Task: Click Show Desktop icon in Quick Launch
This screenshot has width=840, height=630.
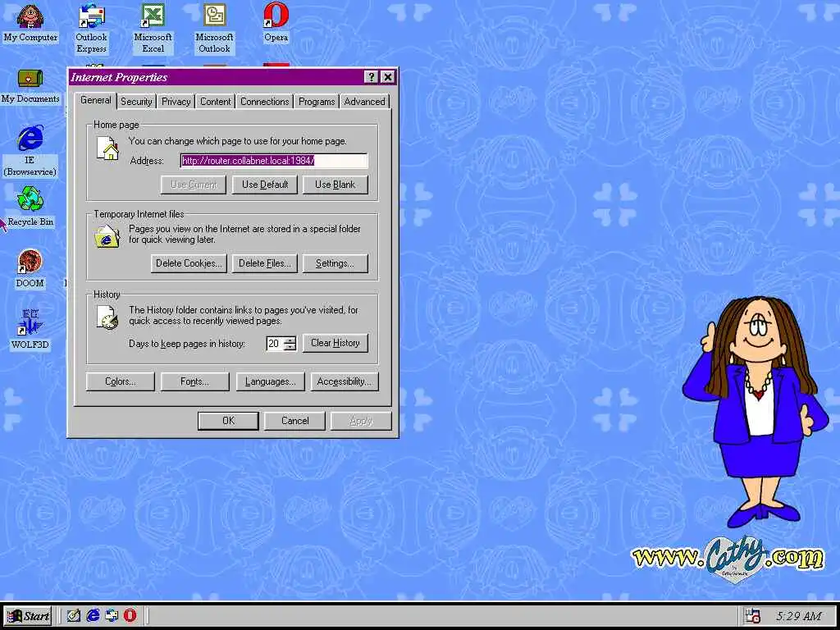Action: [73, 615]
